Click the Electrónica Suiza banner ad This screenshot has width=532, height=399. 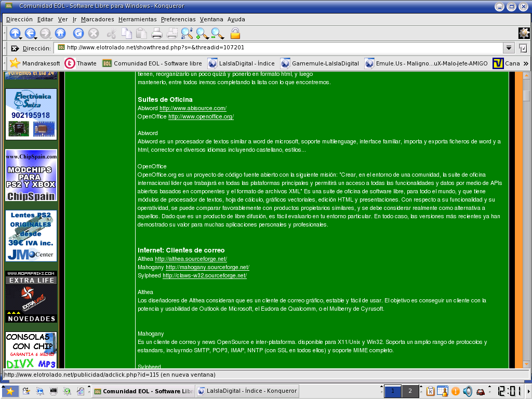pyautogui.click(x=31, y=114)
